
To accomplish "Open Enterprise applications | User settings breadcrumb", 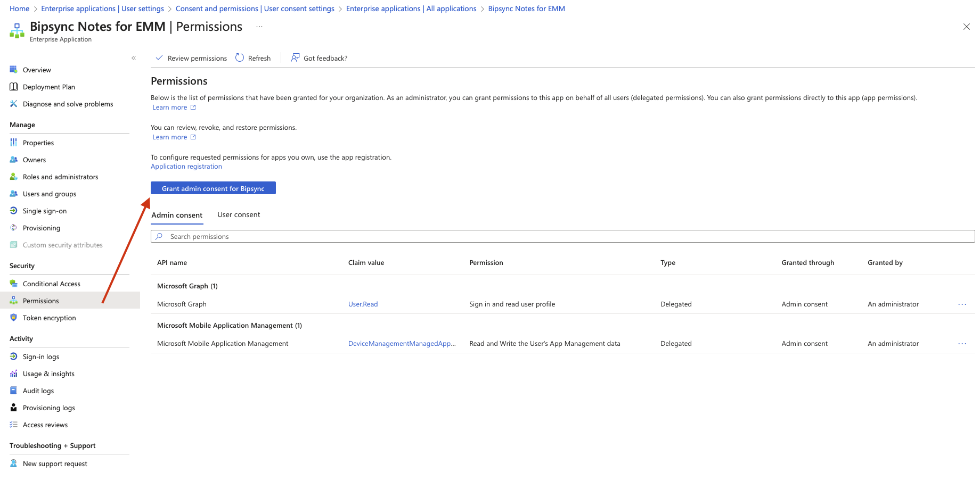I will point(103,9).
